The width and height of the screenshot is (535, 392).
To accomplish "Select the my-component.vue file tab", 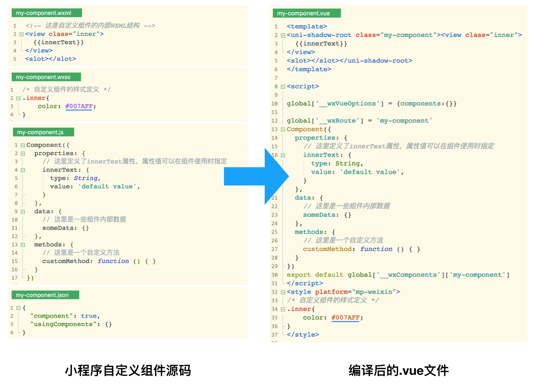I will coord(307,13).
